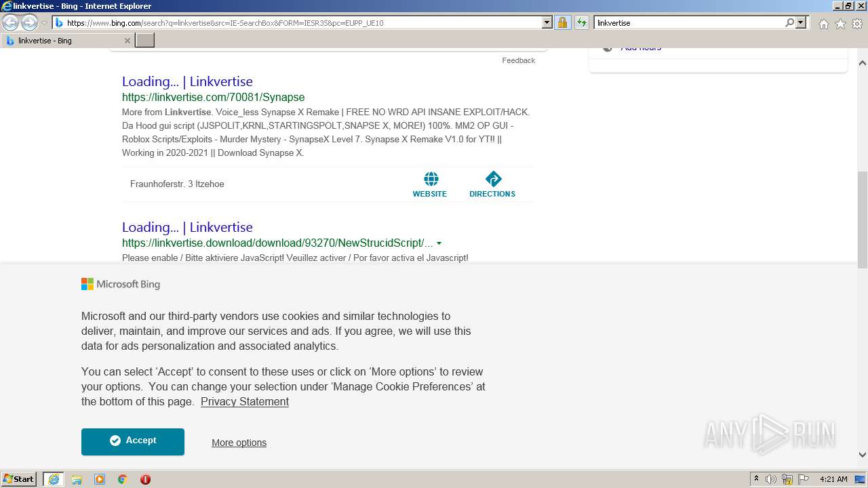Open a new blank tab
The height and width of the screenshot is (488, 868).
pos(145,41)
